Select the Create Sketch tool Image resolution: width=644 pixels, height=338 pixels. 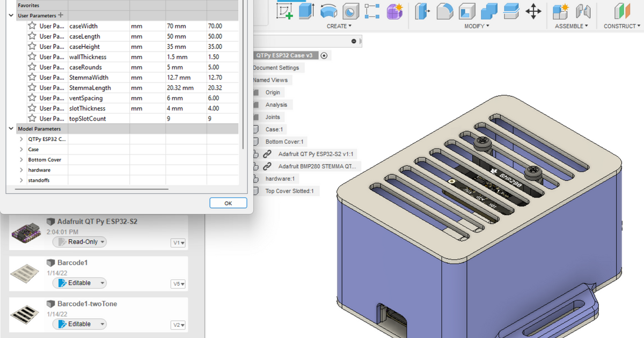[x=284, y=11]
